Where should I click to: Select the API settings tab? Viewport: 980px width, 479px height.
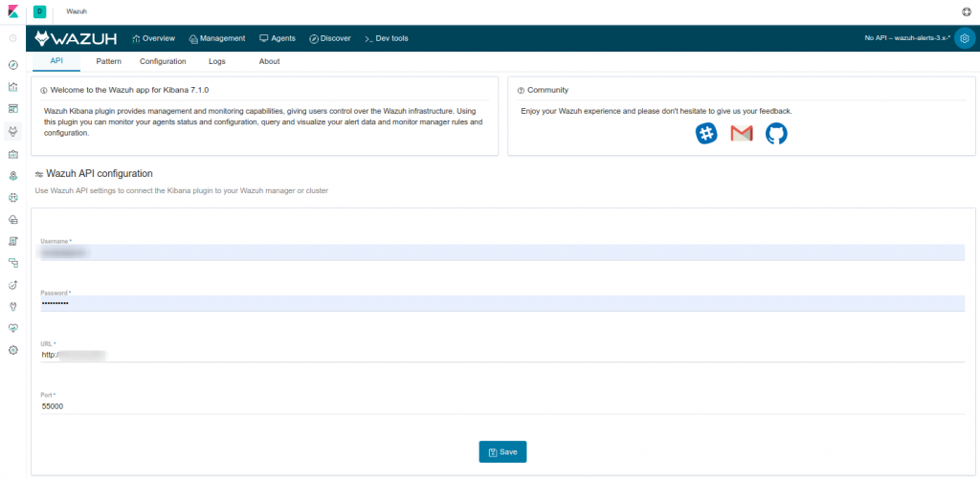click(x=56, y=61)
